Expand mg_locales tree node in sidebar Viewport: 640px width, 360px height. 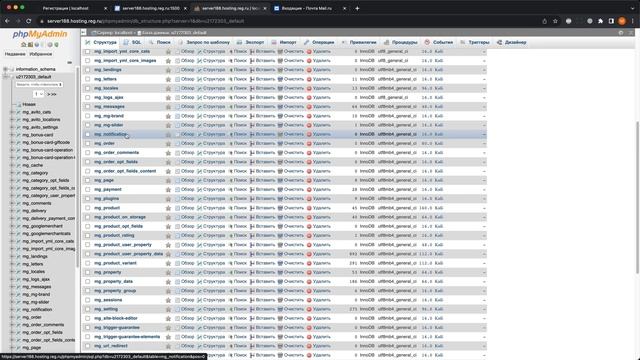12,272
